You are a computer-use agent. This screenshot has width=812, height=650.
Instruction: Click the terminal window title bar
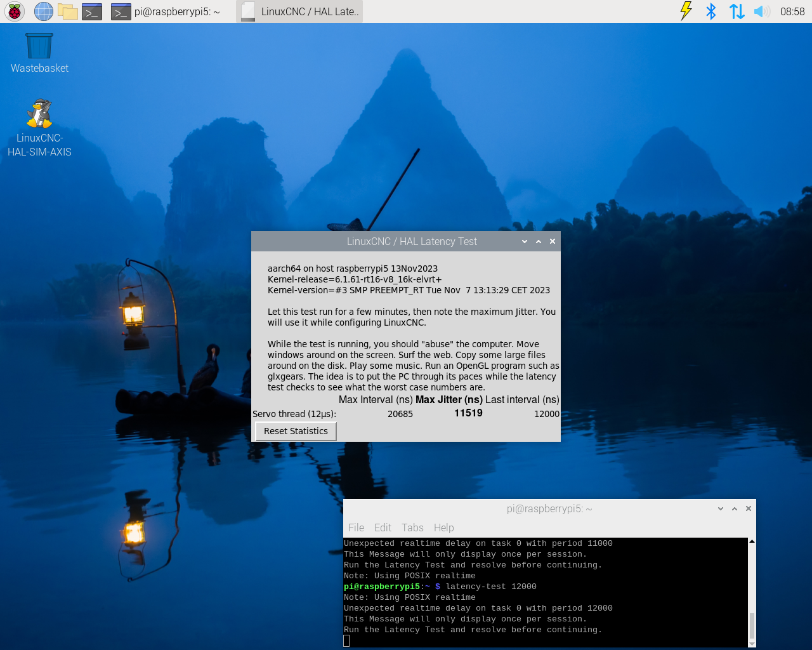(x=549, y=508)
